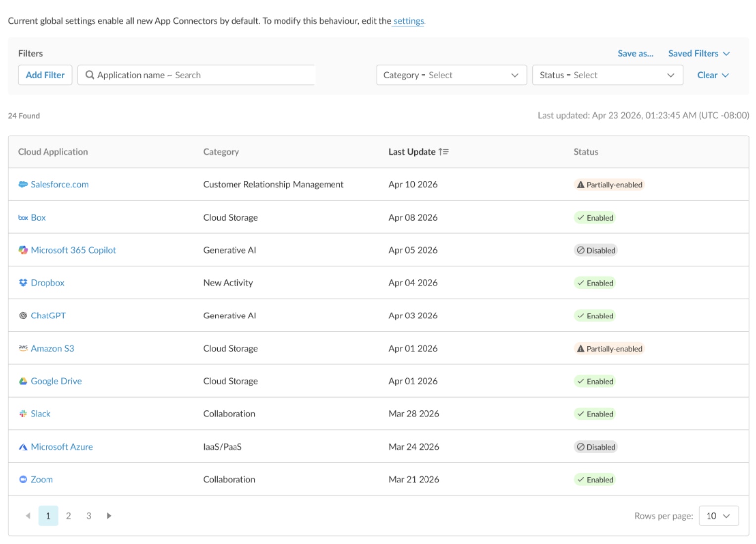Viewport: 756px width, 544px height.
Task: Click Salesforce.com Partially-enabled status badge
Action: click(610, 185)
